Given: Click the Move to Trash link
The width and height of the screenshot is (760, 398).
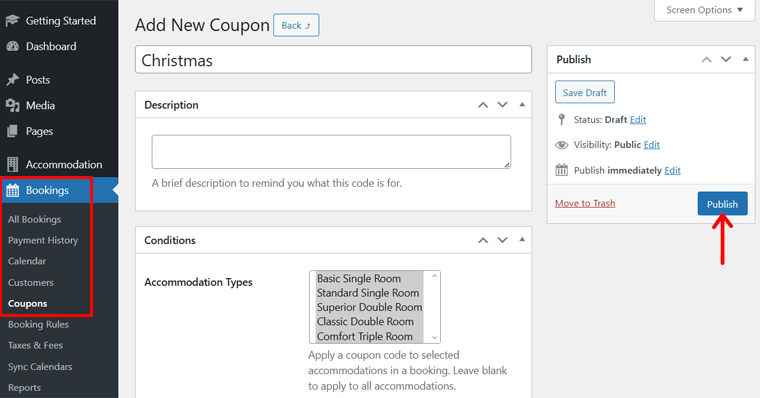Looking at the screenshot, I should 585,203.
